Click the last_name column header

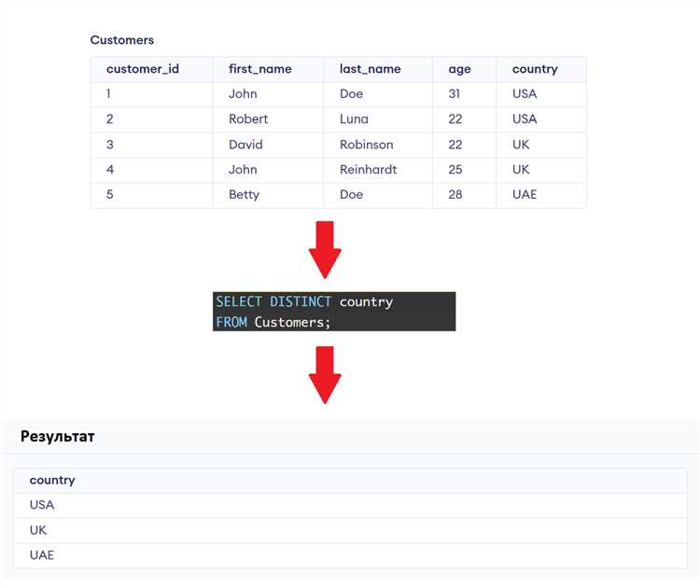coord(370,69)
